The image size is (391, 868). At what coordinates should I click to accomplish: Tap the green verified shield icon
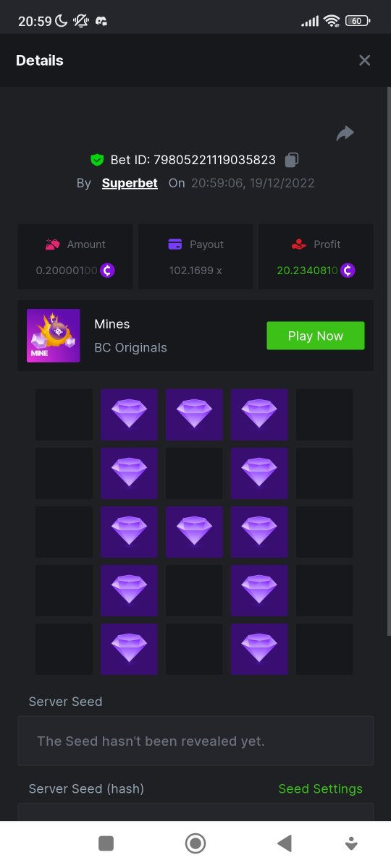click(97, 160)
